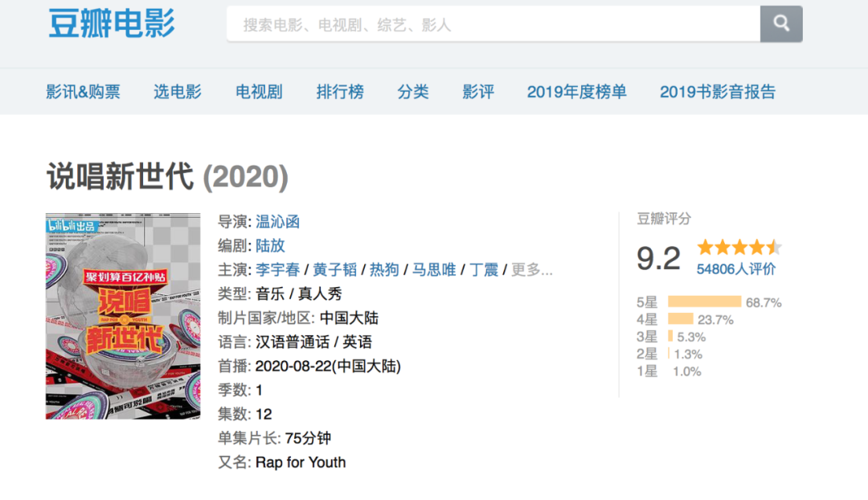868x500 pixels.
Task: View the 2019年度榜单 page
Action: 576,92
